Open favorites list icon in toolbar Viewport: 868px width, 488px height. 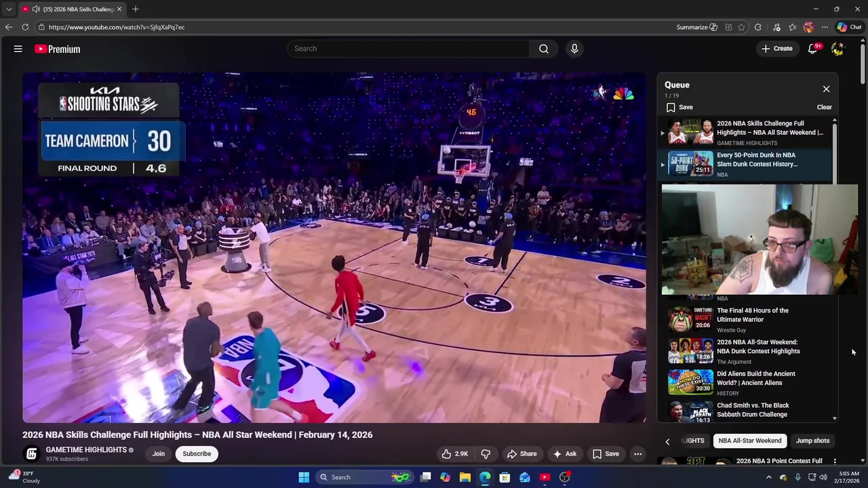(x=792, y=27)
